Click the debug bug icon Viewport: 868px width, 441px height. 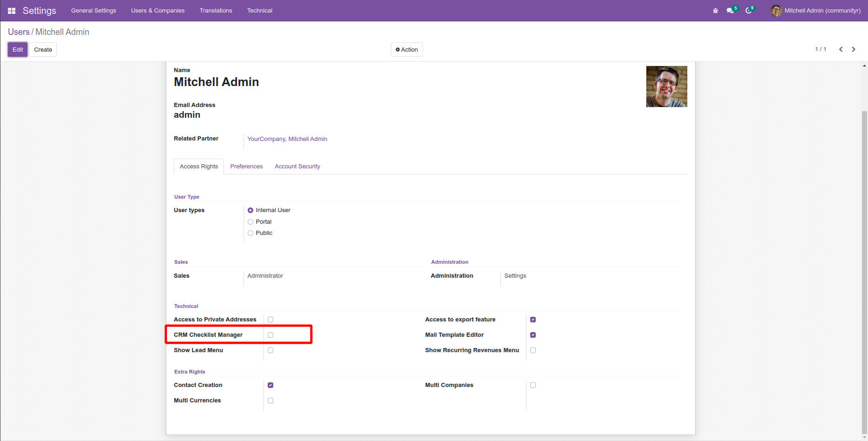coord(715,11)
